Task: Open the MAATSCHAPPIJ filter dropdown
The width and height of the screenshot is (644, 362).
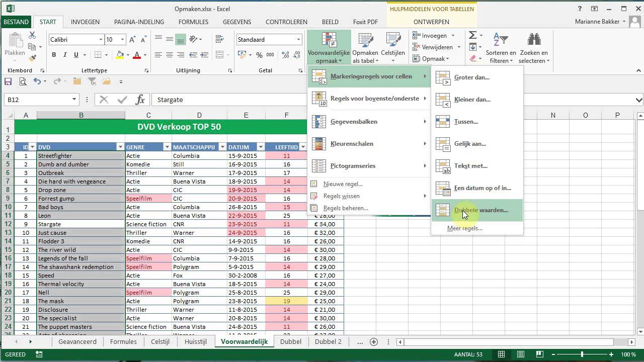Action: point(222,147)
